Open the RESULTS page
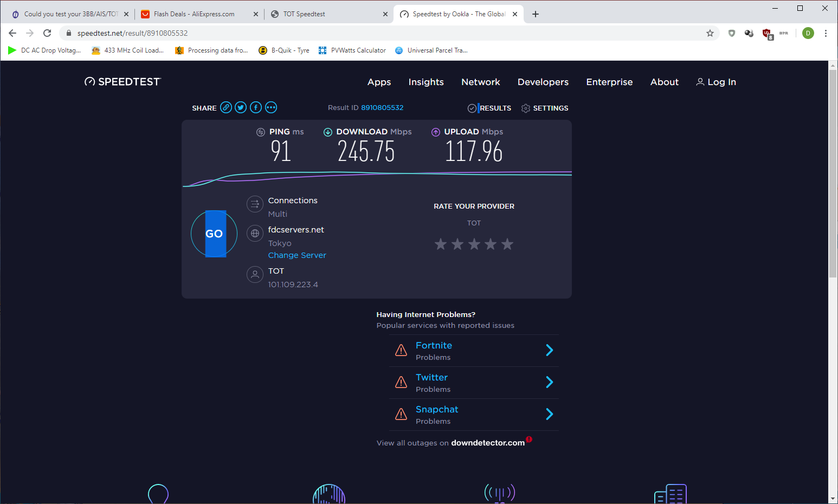 coord(489,108)
